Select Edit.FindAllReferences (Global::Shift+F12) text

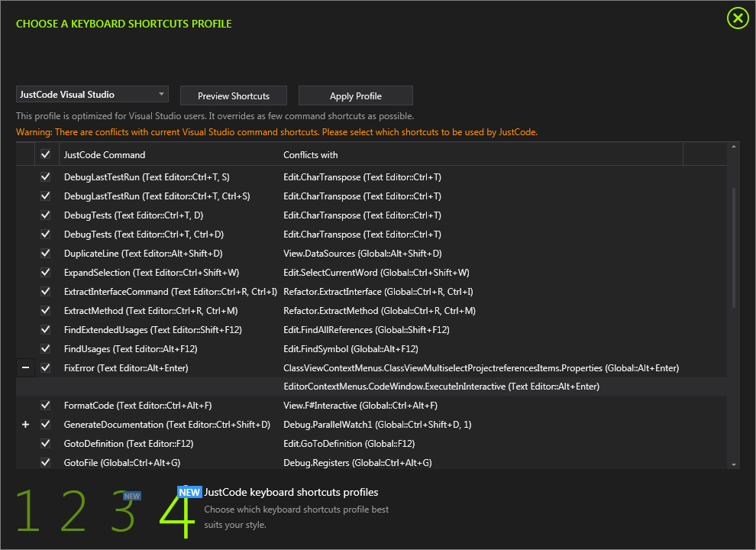[x=367, y=329]
